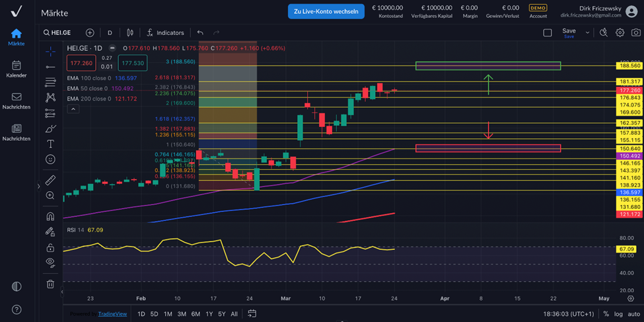Toggle lock all drawings padlock
The width and height of the screenshot is (644, 322).
[50, 248]
